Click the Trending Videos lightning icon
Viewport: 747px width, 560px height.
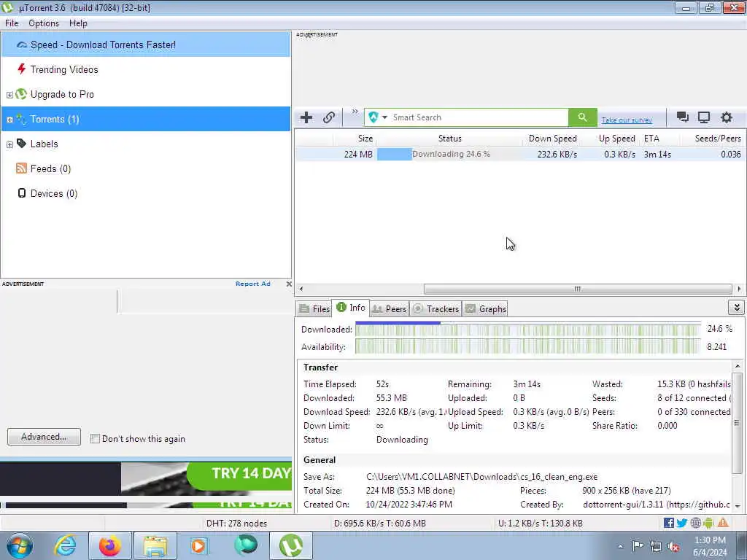pos(21,69)
